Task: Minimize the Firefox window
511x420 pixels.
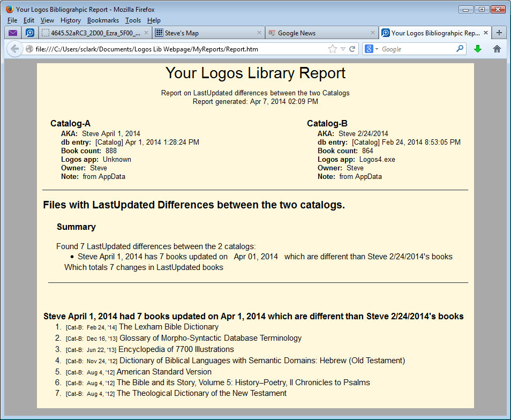Action: click(465, 10)
